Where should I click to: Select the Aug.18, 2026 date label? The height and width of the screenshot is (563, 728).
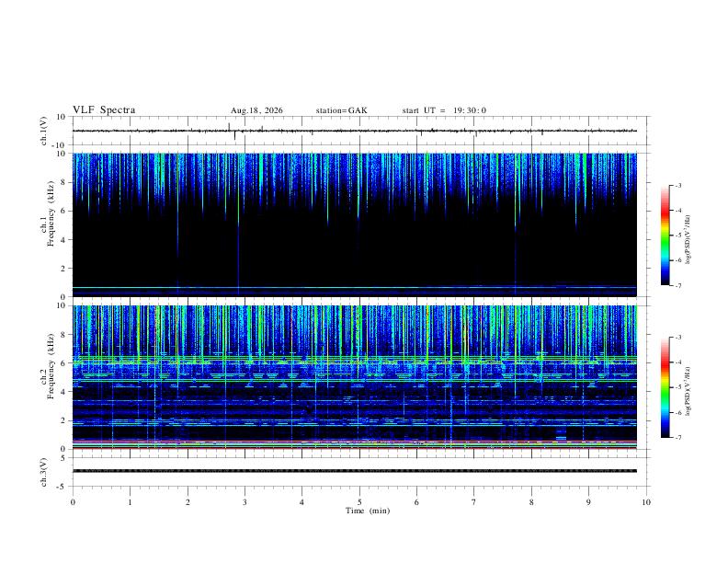(256, 110)
